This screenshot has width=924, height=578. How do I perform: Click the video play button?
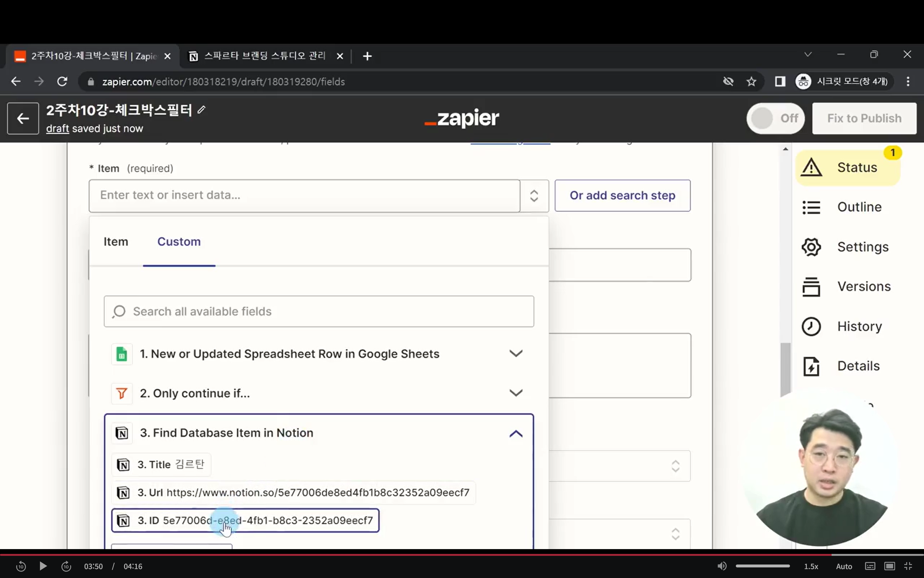coord(43,566)
